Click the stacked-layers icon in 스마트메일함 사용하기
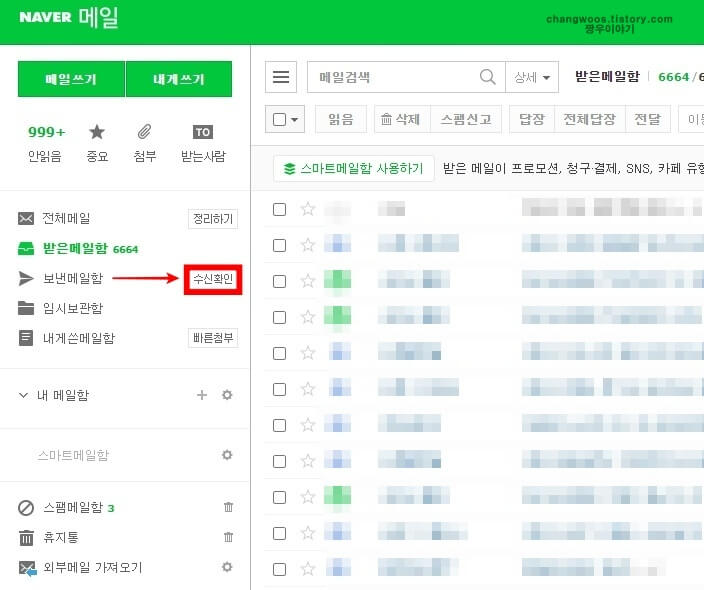The width and height of the screenshot is (704, 590). click(x=290, y=168)
